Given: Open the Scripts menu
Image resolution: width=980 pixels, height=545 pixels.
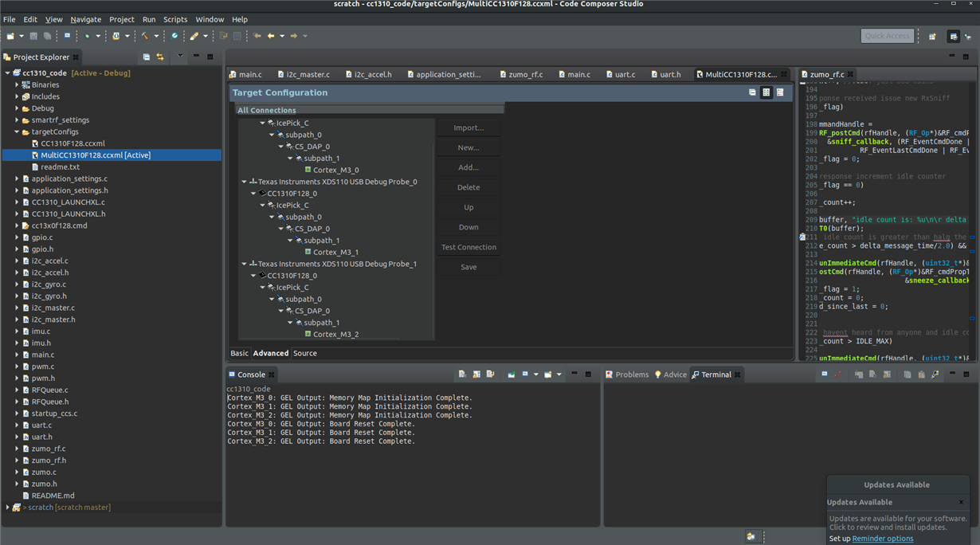Looking at the screenshot, I should pos(174,19).
